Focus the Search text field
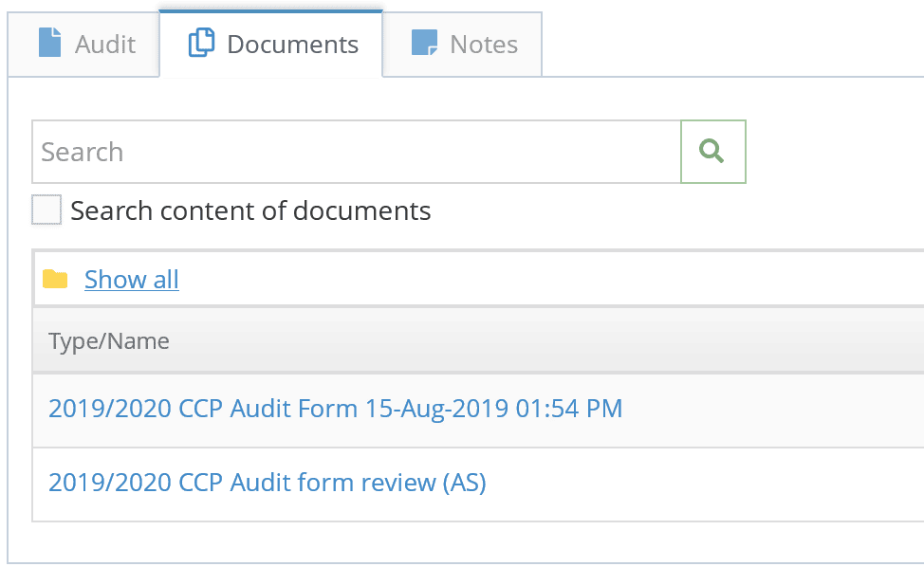Screen dimensions: 924x585 pos(357,152)
